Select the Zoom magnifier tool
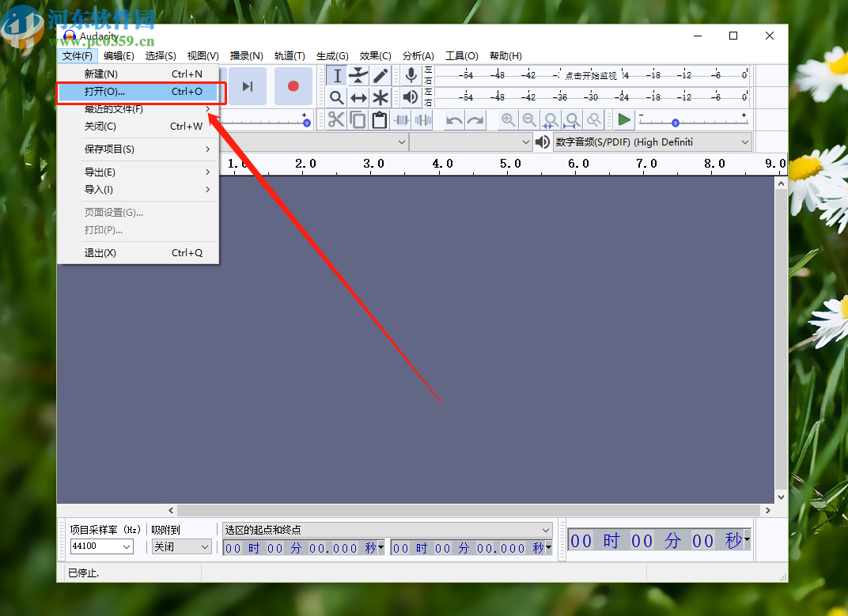Screen dimensions: 848x616 pyautogui.click(x=337, y=98)
